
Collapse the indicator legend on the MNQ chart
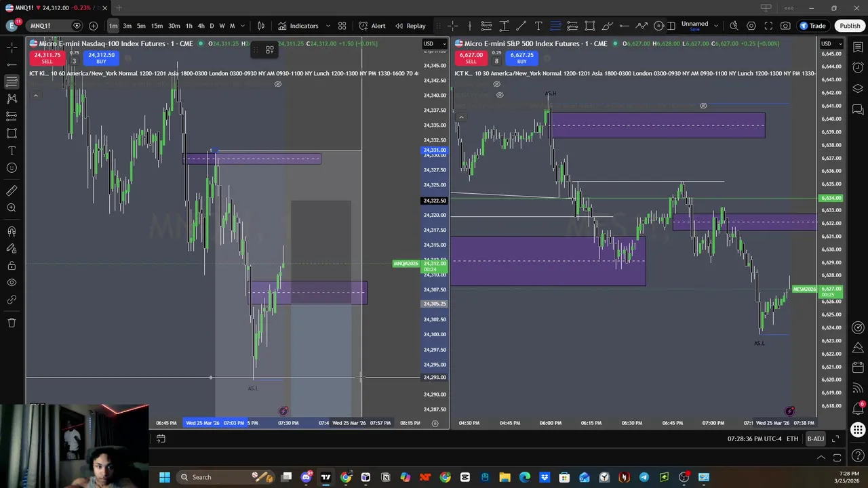[35, 96]
